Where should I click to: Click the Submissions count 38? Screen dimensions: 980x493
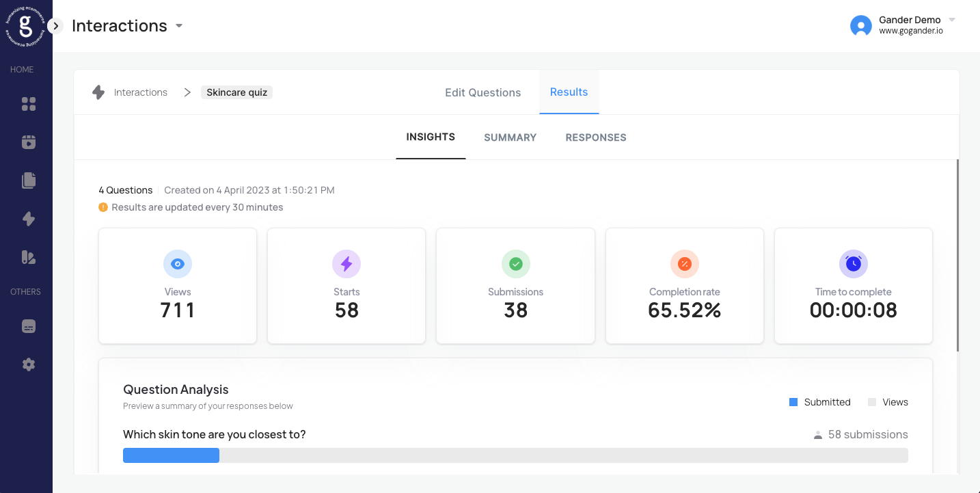[x=516, y=310]
